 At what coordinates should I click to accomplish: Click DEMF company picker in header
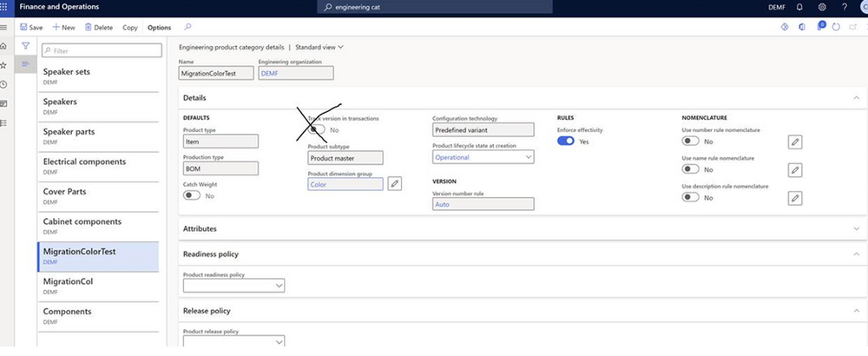point(777,7)
